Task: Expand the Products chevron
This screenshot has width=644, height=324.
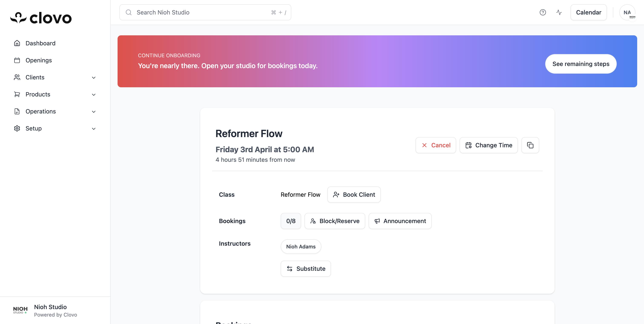Action: (x=94, y=95)
